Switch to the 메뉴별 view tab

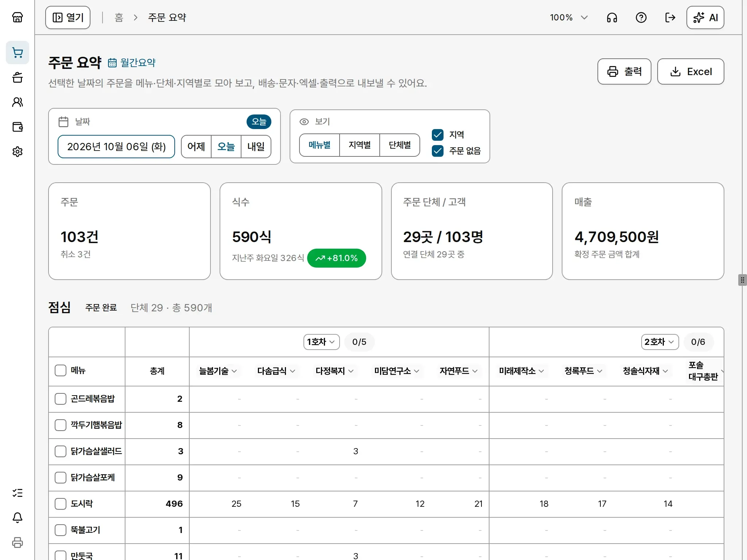[x=320, y=145]
